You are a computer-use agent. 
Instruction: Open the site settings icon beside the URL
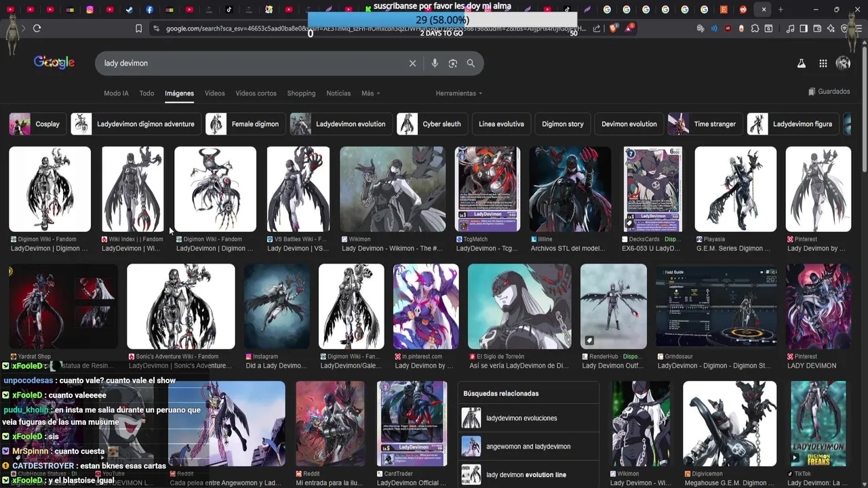coord(156,28)
